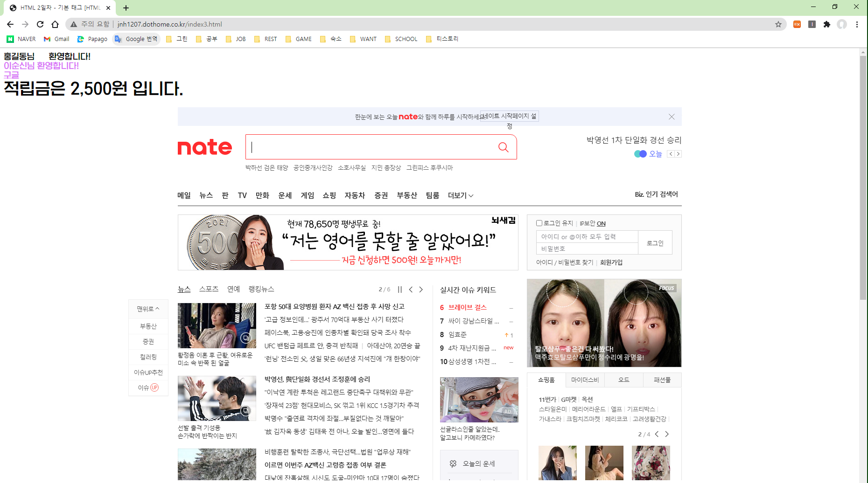This screenshot has width=868, height=483.
Task: Open the 부동산 menu item
Action: pos(407,195)
